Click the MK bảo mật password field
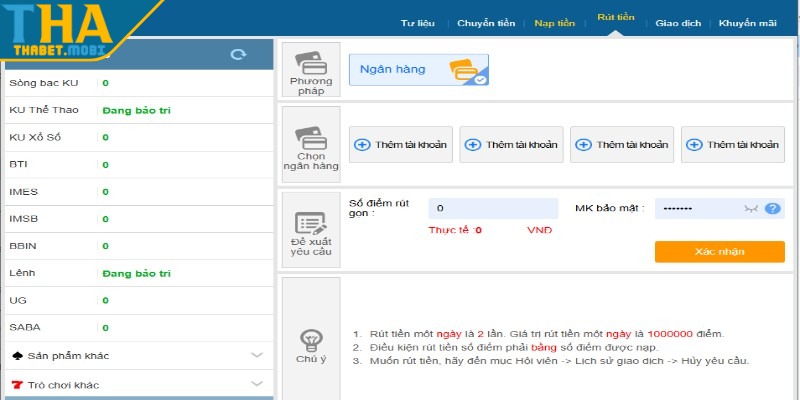Screen dimensions: 800x400 coord(698,208)
